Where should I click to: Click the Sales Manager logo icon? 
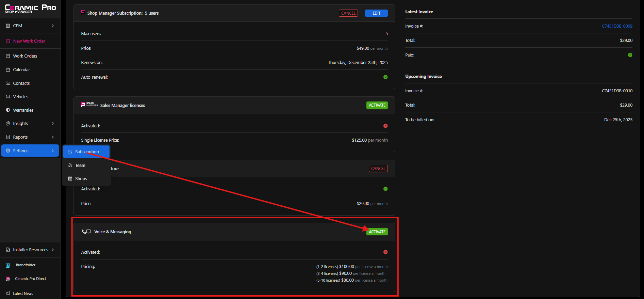[x=89, y=105]
